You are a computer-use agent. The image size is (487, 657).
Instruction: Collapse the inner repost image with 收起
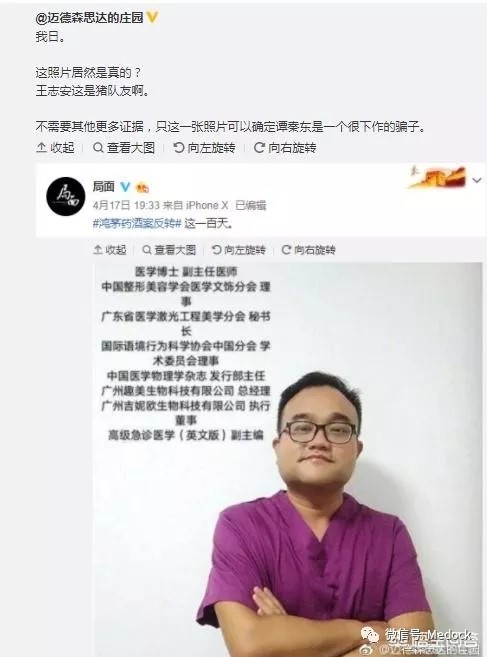click(x=110, y=250)
